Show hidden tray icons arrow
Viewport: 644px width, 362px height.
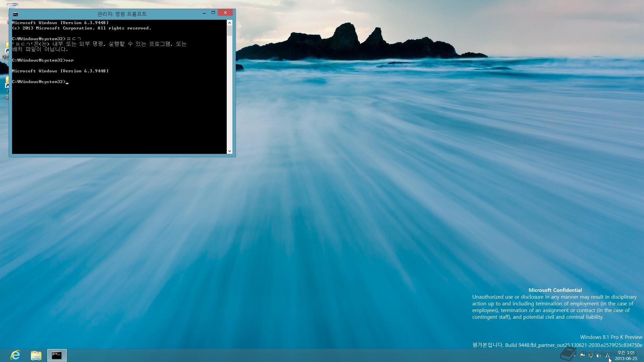[575, 356]
